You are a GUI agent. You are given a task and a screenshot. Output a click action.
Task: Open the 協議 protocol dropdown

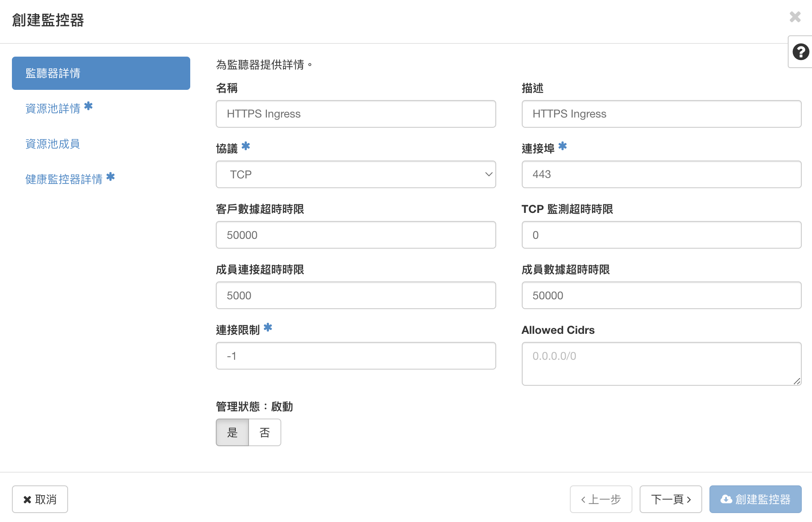356,175
